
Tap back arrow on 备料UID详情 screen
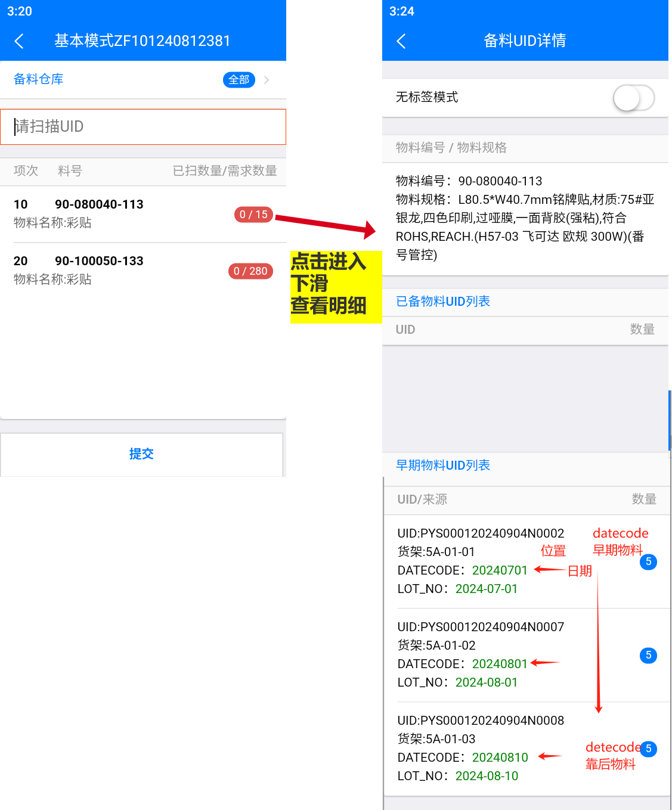point(401,41)
